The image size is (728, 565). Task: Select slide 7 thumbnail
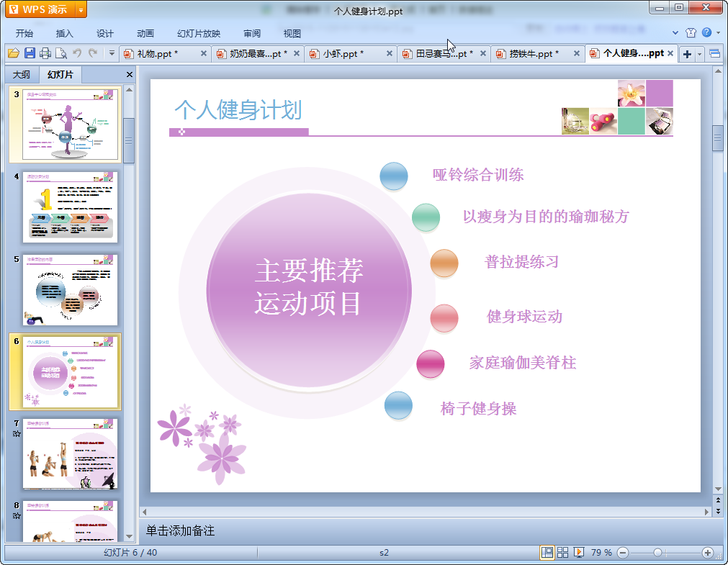(x=70, y=453)
